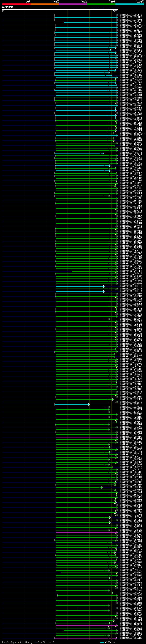
Task: Click the cyan UniRef100_B3SKI1 alignment bar
Action: point(80,286)
